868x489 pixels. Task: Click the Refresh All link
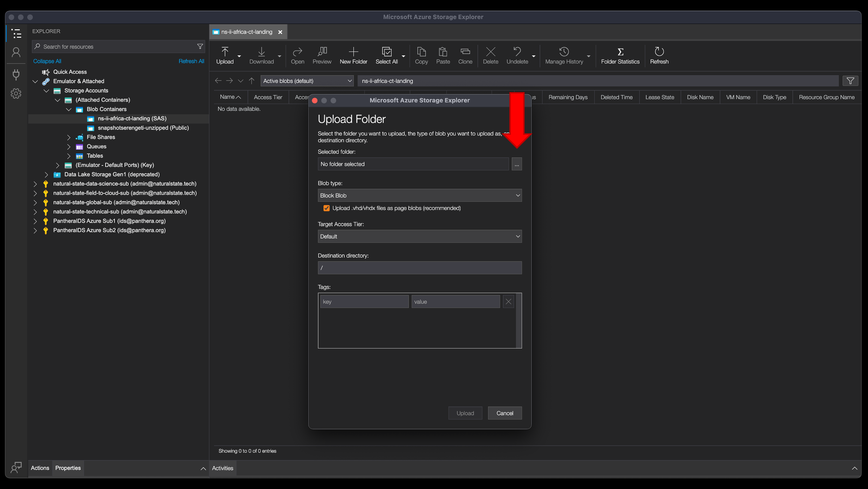pos(191,61)
